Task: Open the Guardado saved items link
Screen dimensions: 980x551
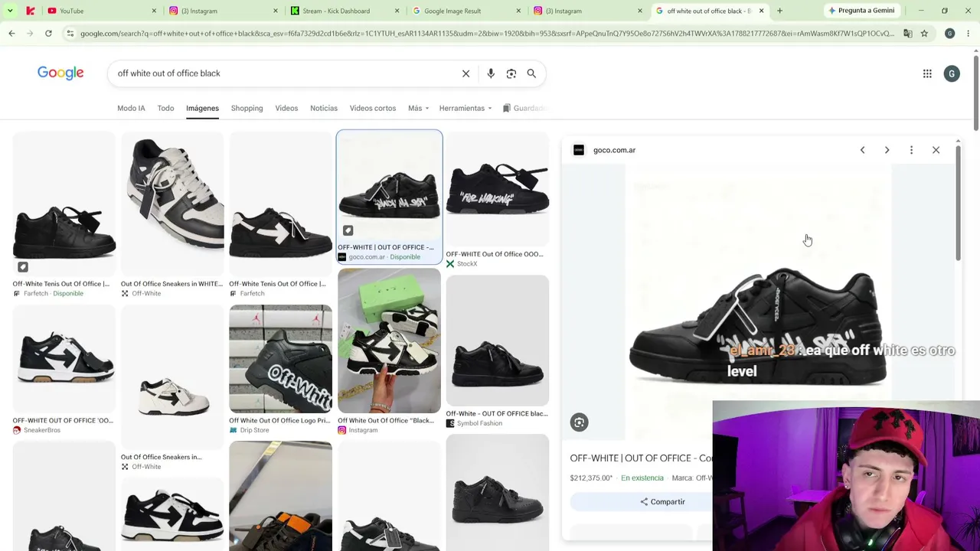Action: 524,108
